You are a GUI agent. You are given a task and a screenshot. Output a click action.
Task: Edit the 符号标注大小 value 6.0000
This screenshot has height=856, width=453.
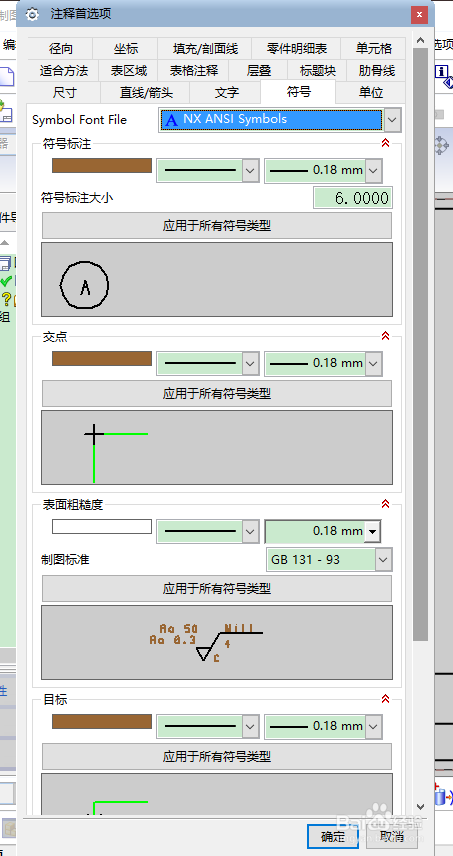pos(353,198)
